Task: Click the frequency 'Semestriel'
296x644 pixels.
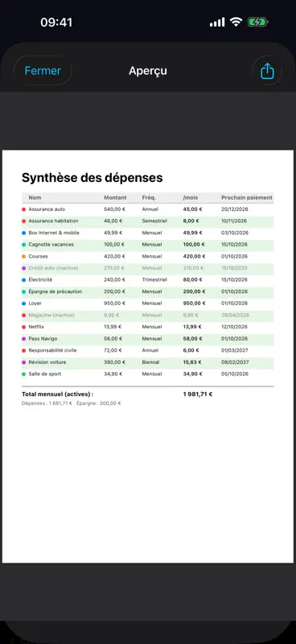Action: point(154,221)
